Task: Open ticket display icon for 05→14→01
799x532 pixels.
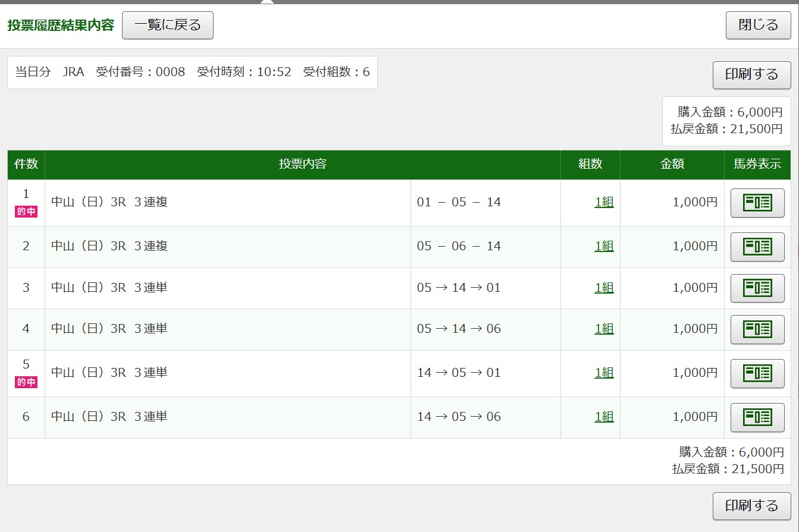Action: (x=757, y=288)
